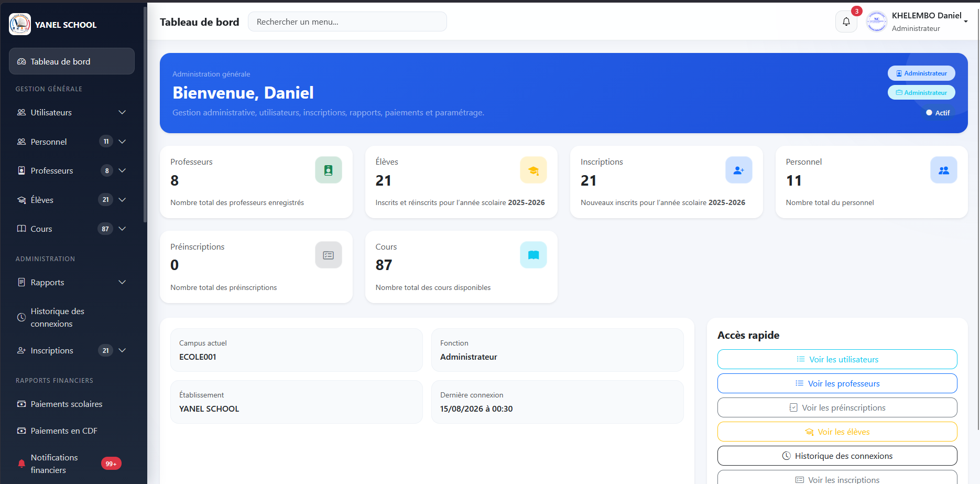The width and height of the screenshot is (980, 484).
Task: Click the top white Administrateur badge in banner
Action: pos(921,73)
